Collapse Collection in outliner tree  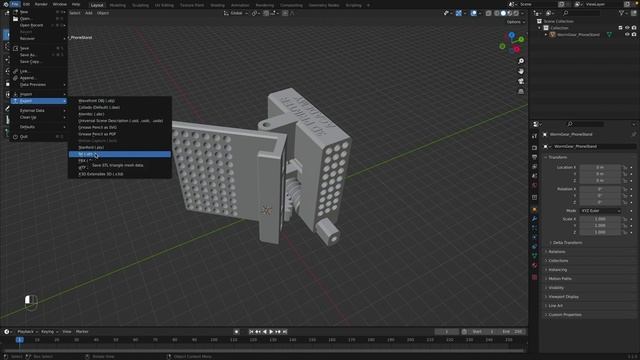(540, 28)
